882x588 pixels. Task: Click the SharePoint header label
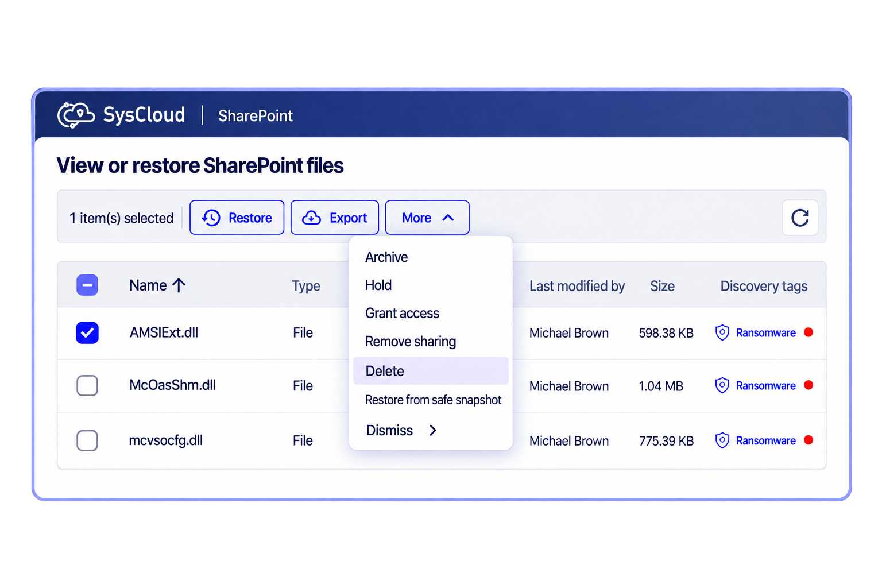256,116
